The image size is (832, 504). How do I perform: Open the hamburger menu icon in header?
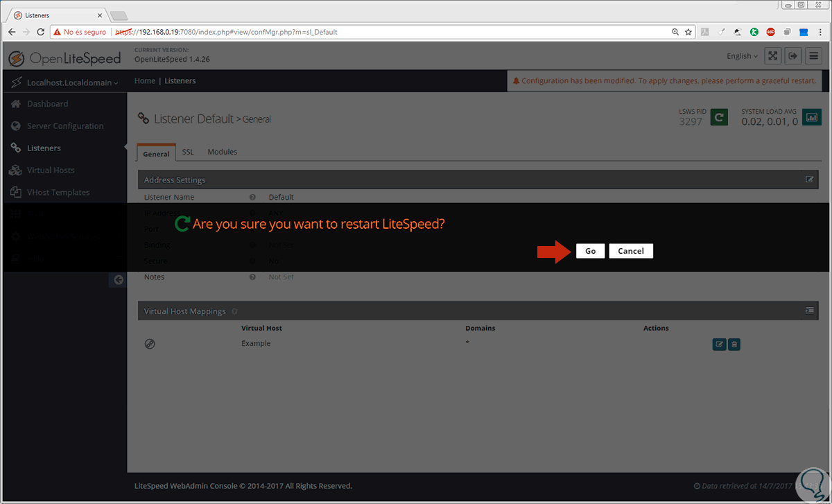pyautogui.click(x=814, y=56)
